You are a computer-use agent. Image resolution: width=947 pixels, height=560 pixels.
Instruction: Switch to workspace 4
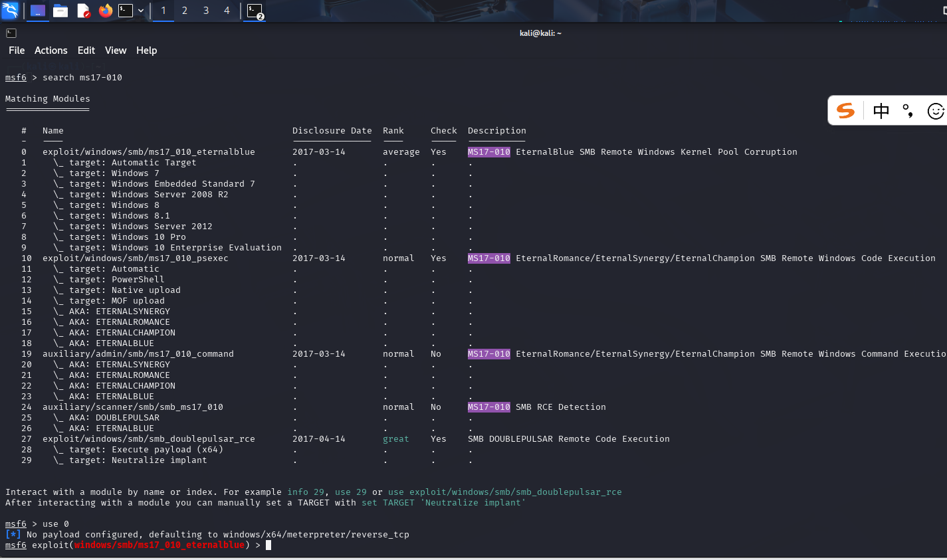(227, 11)
